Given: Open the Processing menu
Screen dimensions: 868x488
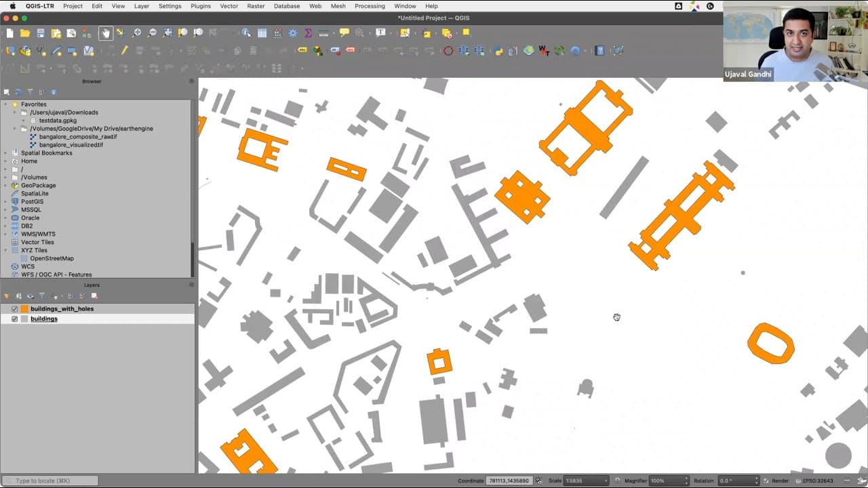Looking at the screenshot, I should [x=370, y=6].
